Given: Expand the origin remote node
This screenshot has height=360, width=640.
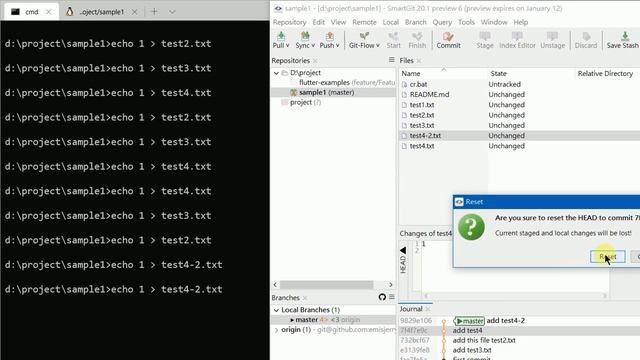Looking at the screenshot, I should click(276, 330).
